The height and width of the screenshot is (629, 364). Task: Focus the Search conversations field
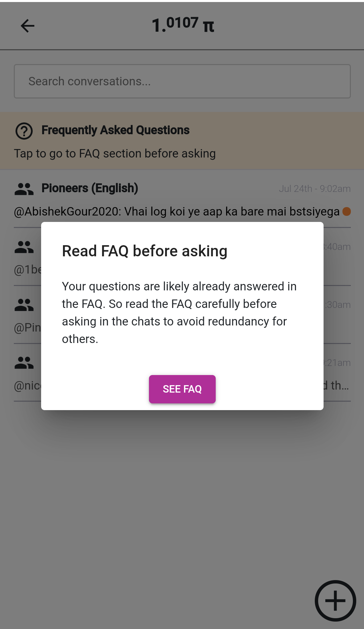coord(182,81)
